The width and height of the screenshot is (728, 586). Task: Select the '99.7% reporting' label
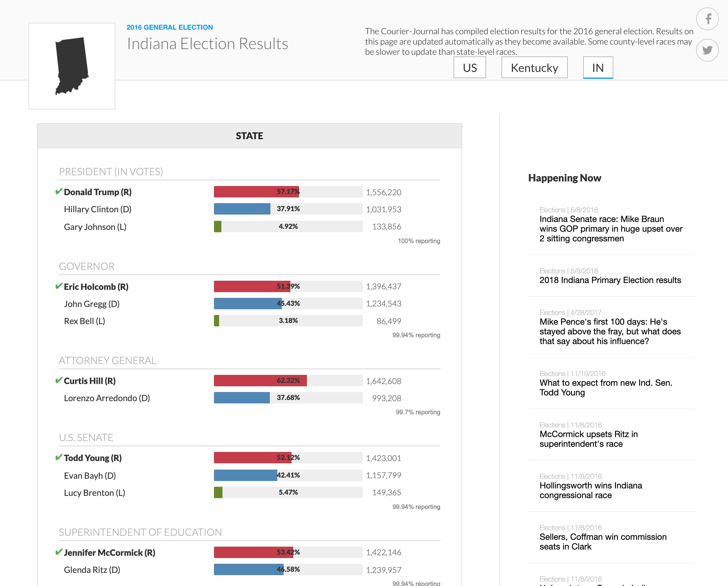point(418,412)
